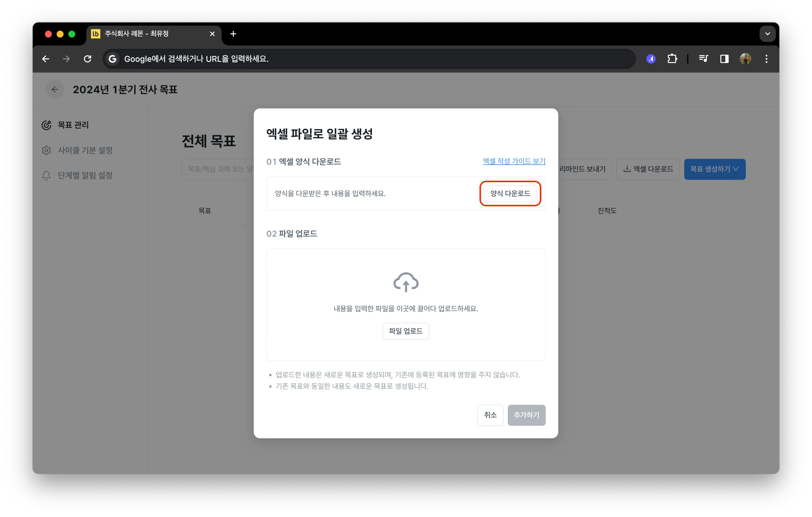Focus the browser address bar

369,59
